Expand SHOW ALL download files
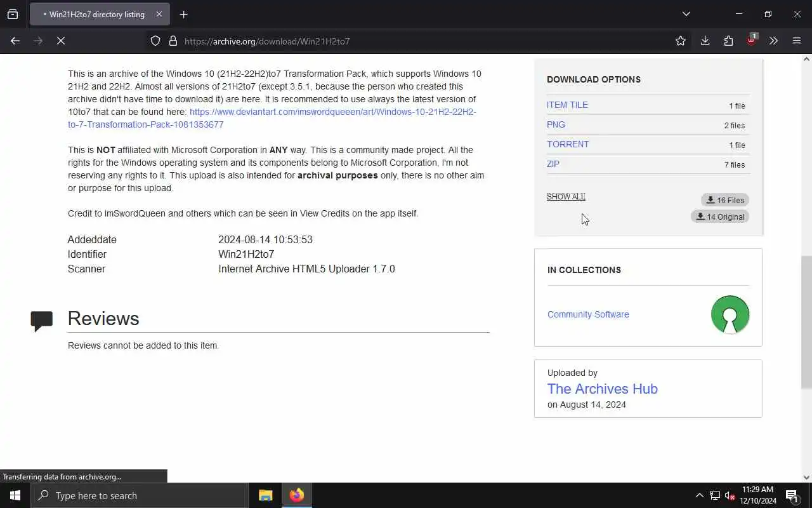The image size is (812, 508). click(566, 196)
